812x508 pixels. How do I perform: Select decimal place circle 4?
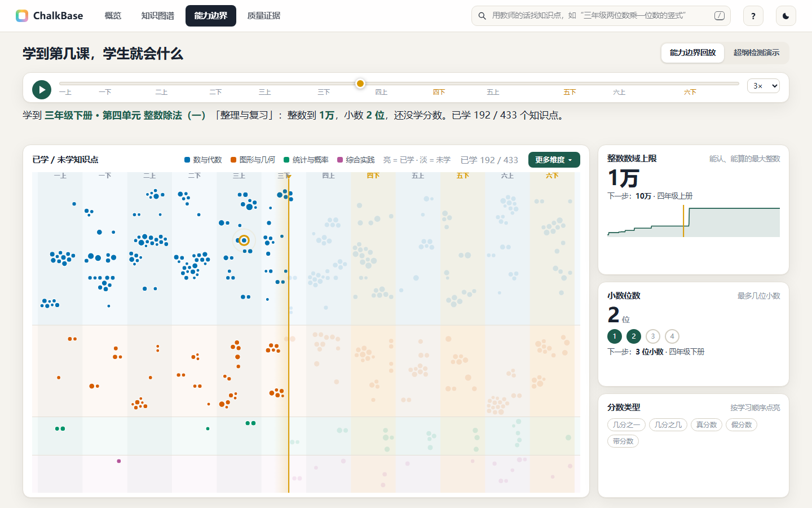point(672,336)
